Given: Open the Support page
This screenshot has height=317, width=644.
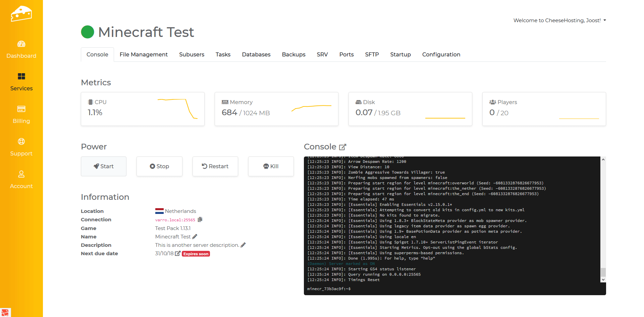Looking at the screenshot, I should pyautogui.click(x=21, y=147).
